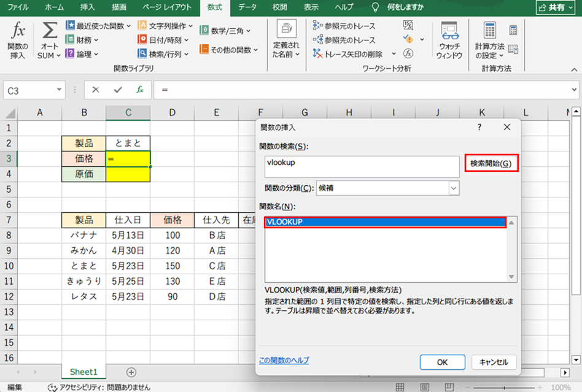
Task: Open the 最近使った関数 dropdown
Action: [x=98, y=26]
